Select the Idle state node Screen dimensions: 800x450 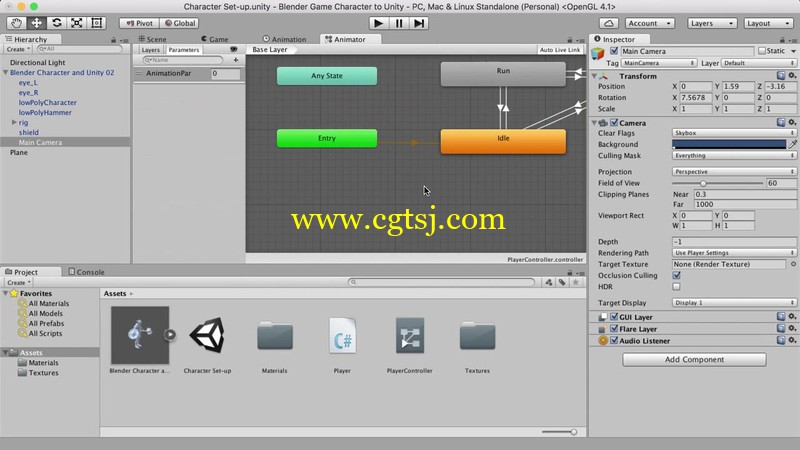coord(503,141)
